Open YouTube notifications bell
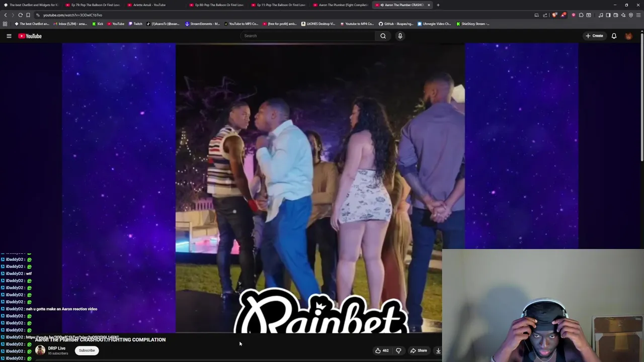Image resolution: width=644 pixels, height=362 pixels. click(614, 36)
